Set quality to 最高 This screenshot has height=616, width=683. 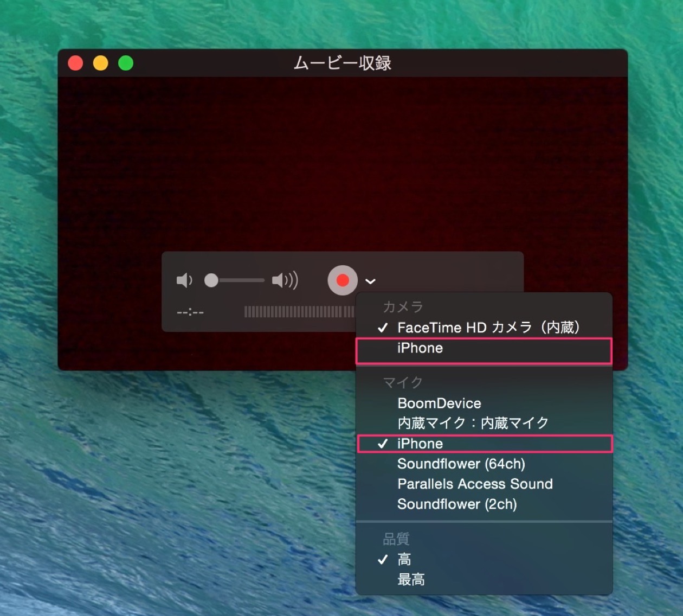[484, 580]
